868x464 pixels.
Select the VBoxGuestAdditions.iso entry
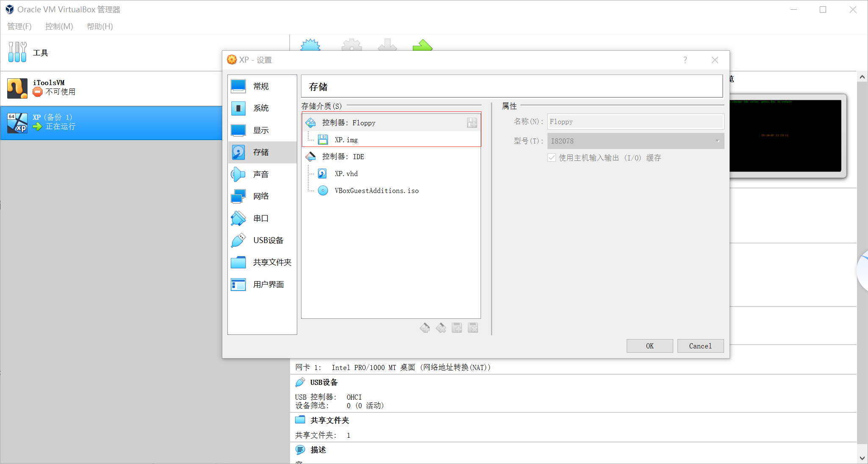(x=391, y=191)
